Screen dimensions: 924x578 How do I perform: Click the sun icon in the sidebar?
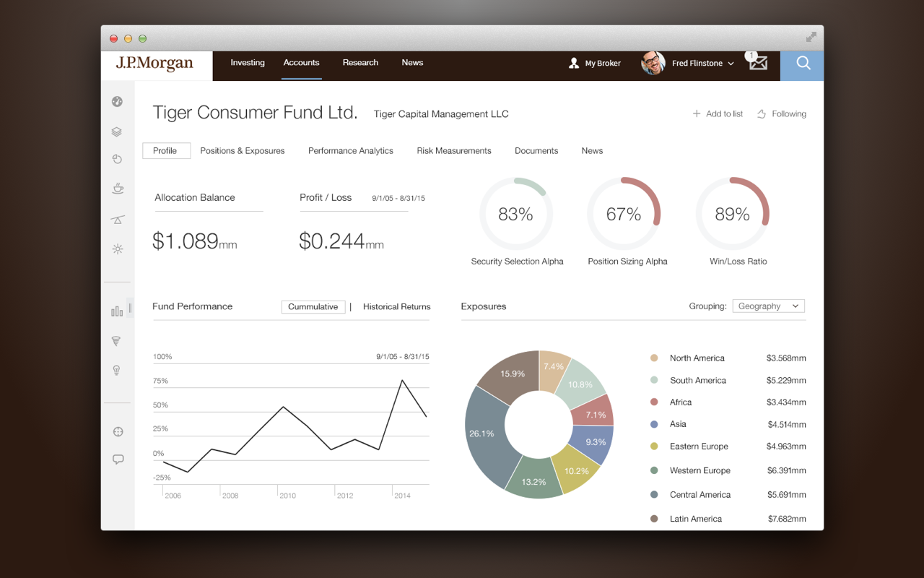tap(117, 249)
